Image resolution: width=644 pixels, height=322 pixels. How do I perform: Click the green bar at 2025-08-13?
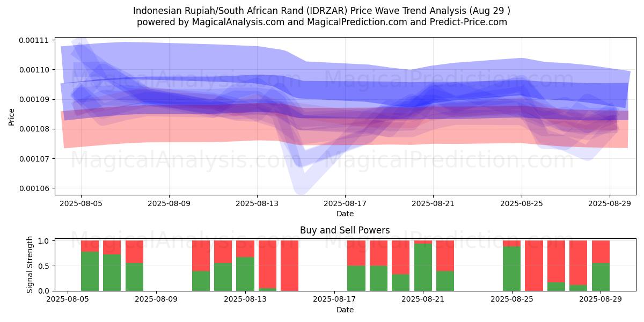pos(245,274)
